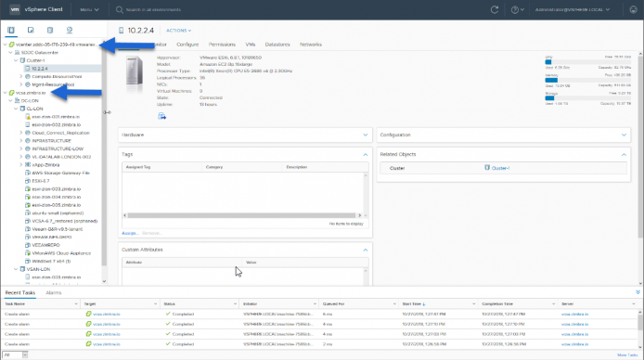Image resolution: width=644 pixels, height=360 pixels.
Task: Open the Networking view icon
Action: click(x=70, y=30)
